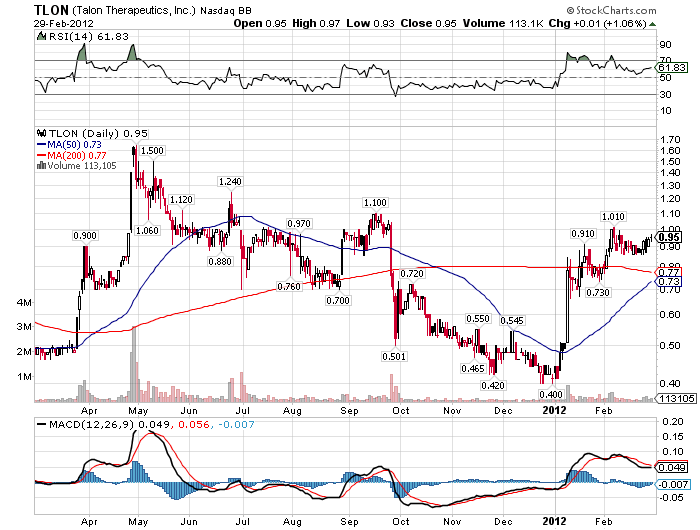Click the MA(50) 0.73 legend entry
700x530 pixels.
(x=70, y=145)
